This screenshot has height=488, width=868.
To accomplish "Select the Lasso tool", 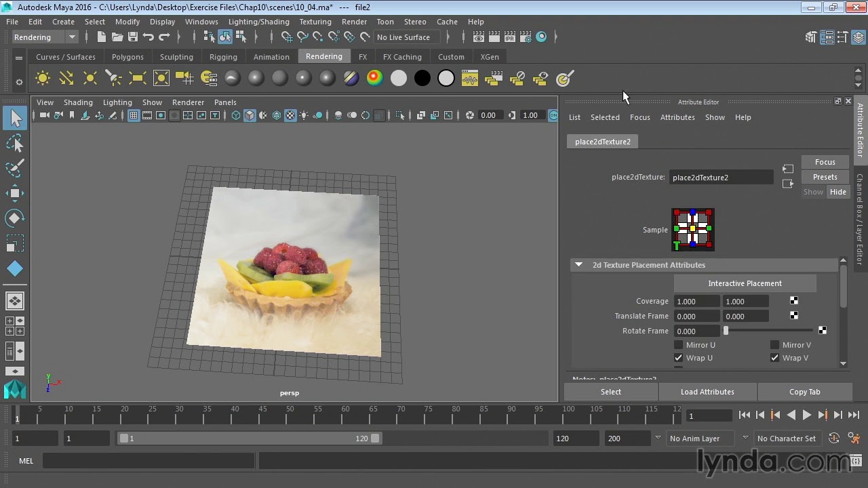I will click(x=15, y=143).
